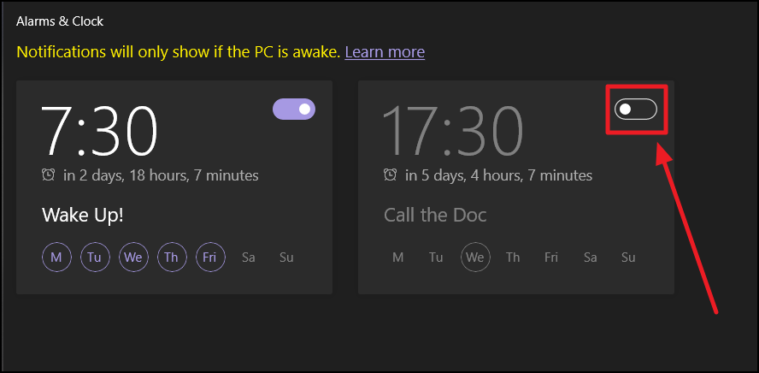Click Su day on Call the Doc alarm
The height and width of the screenshot is (373, 759).
coord(628,257)
